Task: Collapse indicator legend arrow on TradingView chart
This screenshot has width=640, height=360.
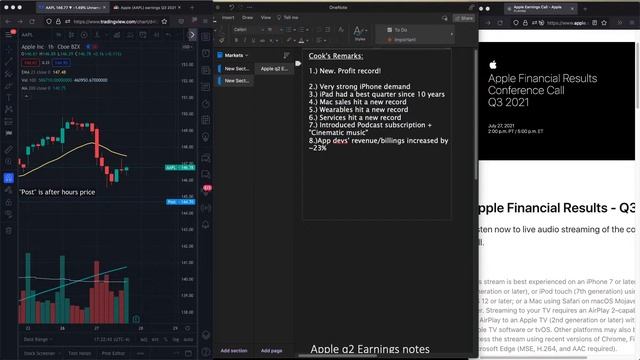Action: (27, 97)
